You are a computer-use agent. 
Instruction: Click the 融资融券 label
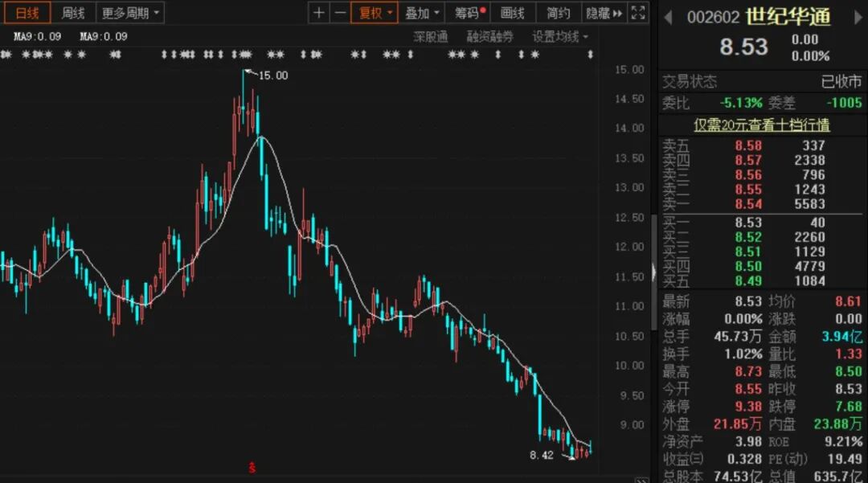(x=490, y=37)
